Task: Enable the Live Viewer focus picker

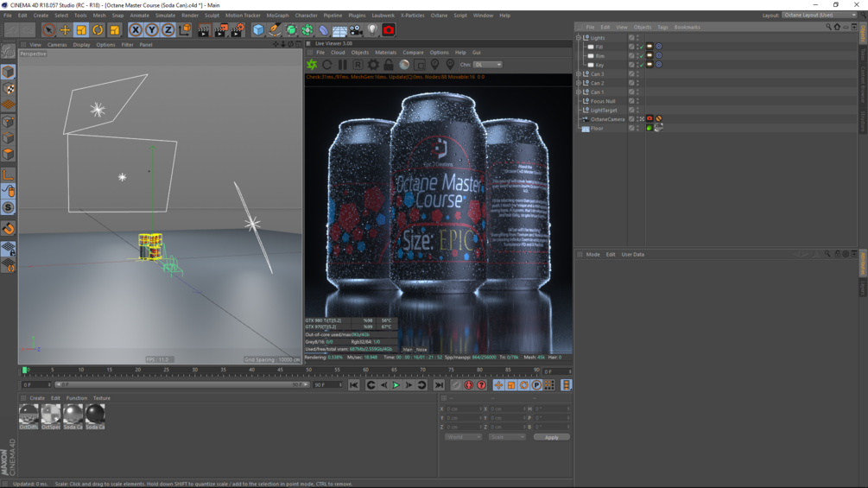Action: 435,65
